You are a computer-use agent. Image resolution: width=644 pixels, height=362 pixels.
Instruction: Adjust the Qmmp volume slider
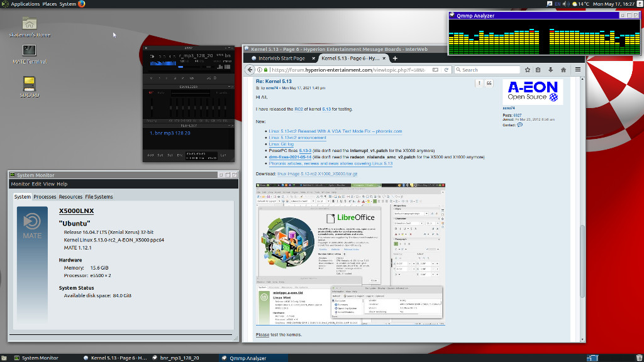(x=189, y=67)
